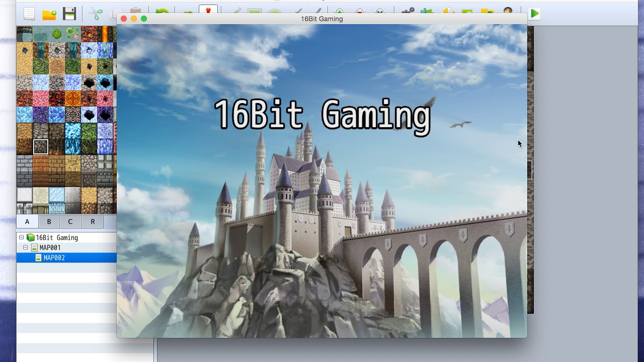This screenshot has width=644, height=362.
Task: Switch to tileset tab C
Action: tap(70, 222)
